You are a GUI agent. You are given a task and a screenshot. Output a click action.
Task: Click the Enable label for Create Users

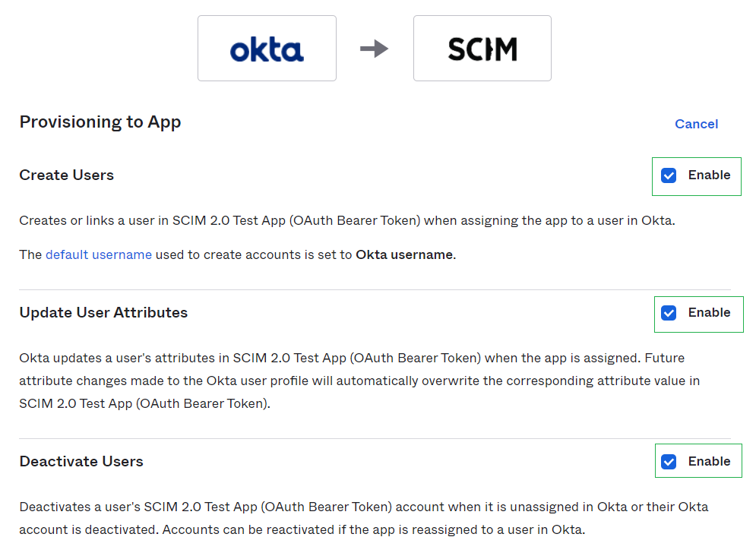pos(709,175)
